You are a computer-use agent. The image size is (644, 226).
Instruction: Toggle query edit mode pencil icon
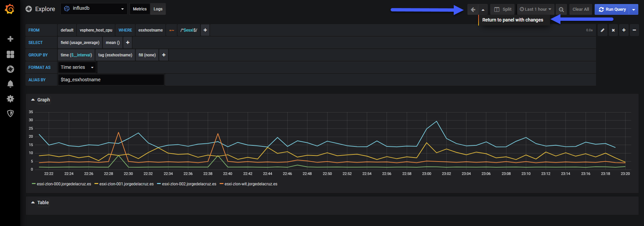(602, 30)
